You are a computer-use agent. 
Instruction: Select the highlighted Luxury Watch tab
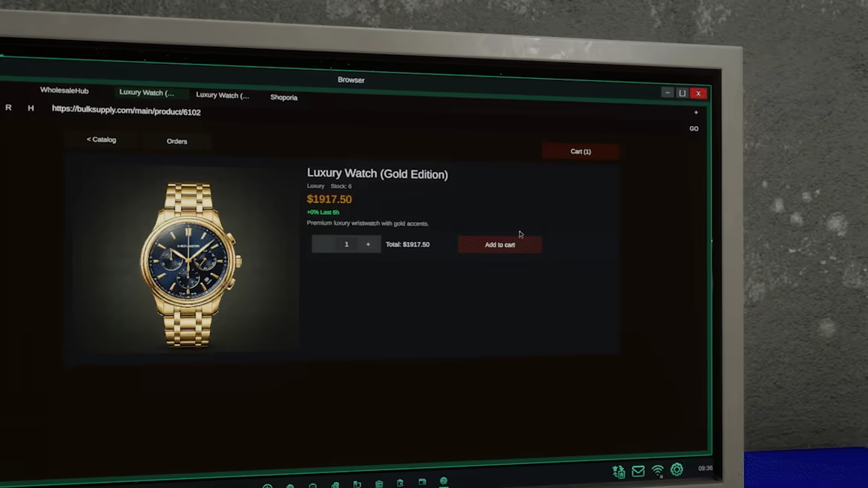(x=147, y=93)
